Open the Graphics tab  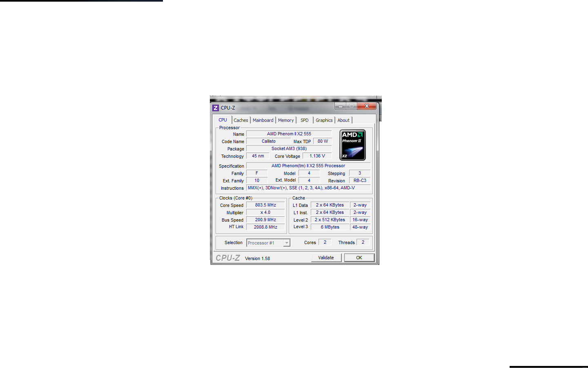324,120
